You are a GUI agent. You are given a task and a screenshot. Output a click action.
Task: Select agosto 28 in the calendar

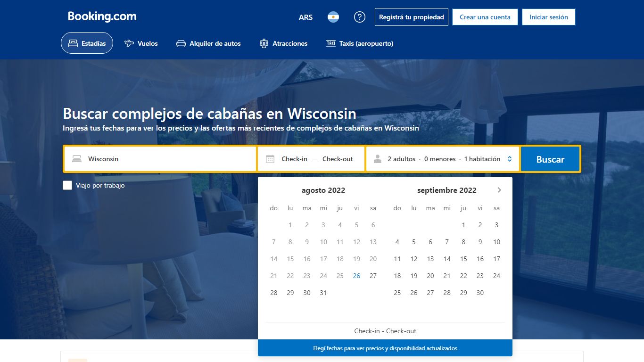pyautogui.click(x=274, y=293)
